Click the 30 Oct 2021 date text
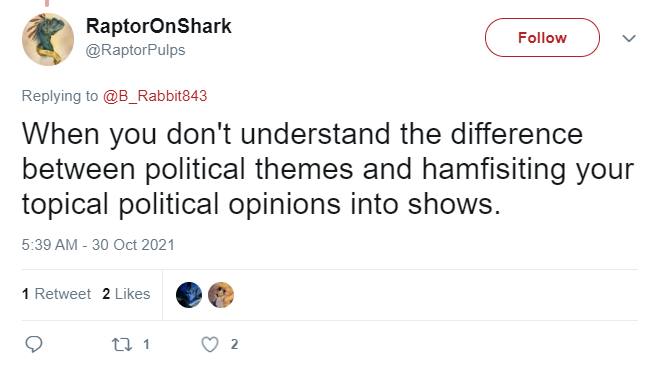Screen dimensions: 662x379 click(133, 245)
